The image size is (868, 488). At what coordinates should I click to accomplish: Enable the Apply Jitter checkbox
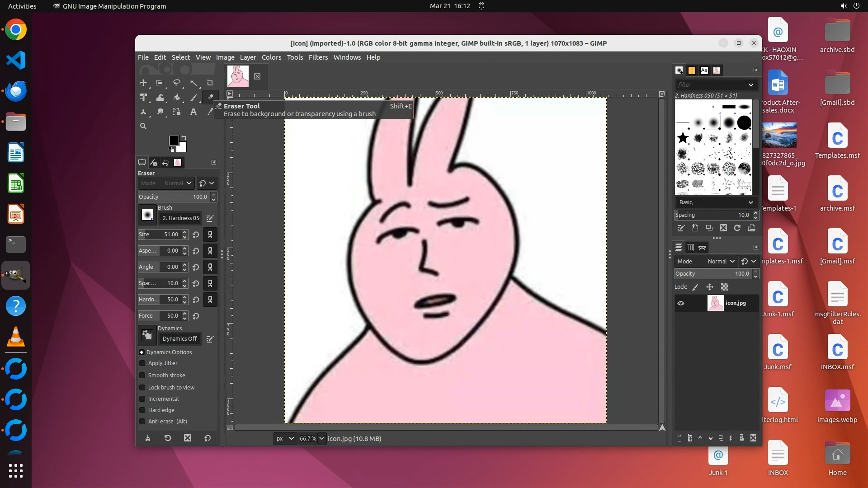142,363
